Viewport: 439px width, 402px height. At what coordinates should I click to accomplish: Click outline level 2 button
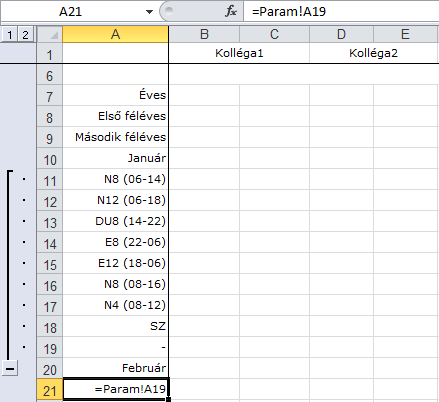[x=25, y=34]
